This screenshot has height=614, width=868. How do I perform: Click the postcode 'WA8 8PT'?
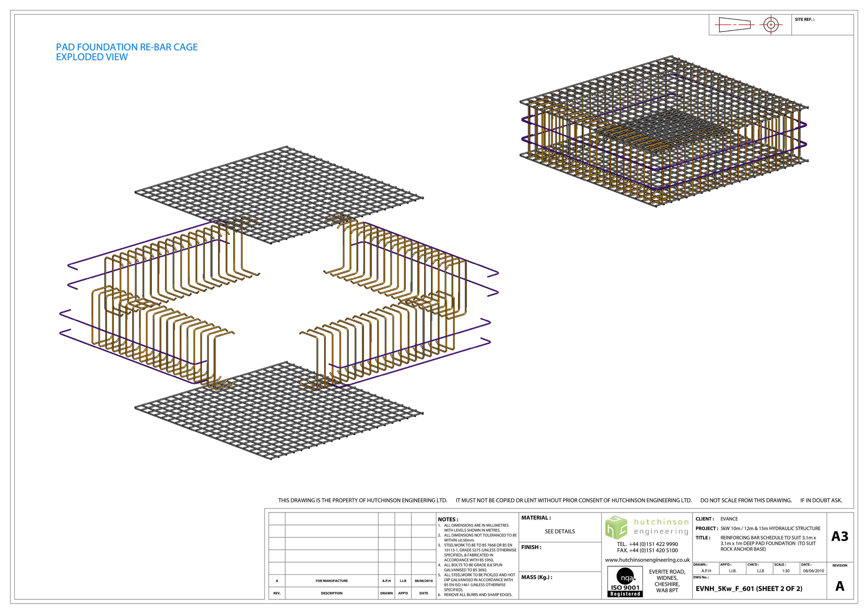667,590
